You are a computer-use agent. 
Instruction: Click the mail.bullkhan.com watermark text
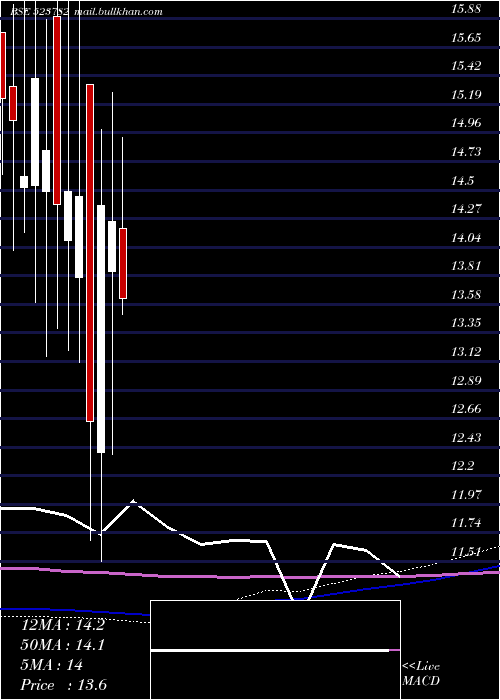click(x=118, y=12)
